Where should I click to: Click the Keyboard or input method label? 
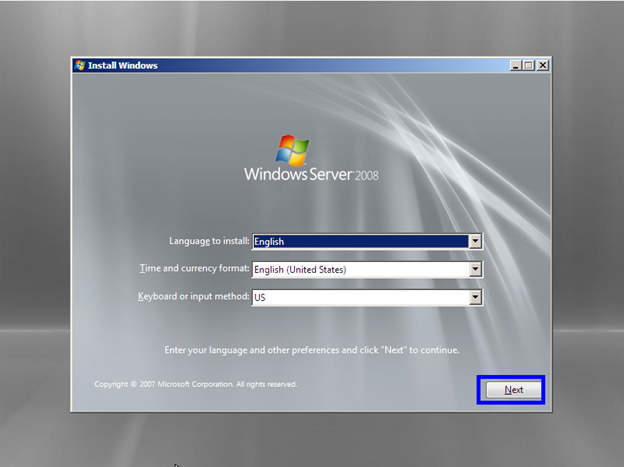pos(193,296)
